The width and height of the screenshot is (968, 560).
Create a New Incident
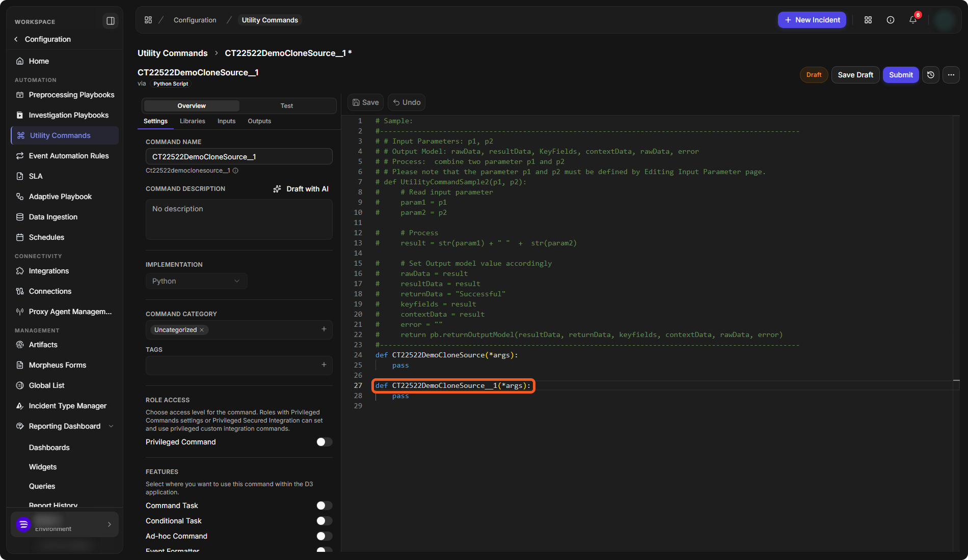pyautogui.click(x=812, y=20)
